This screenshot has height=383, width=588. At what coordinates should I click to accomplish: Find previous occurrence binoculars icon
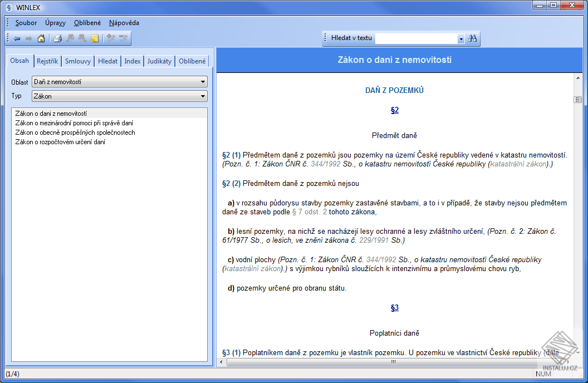coord(70,38)
